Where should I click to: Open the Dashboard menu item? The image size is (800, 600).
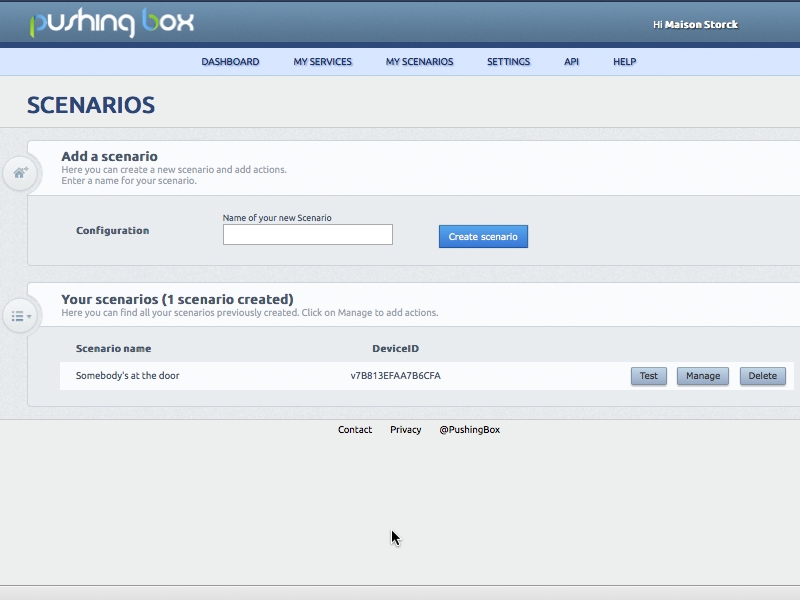click(x=230, y=61)
